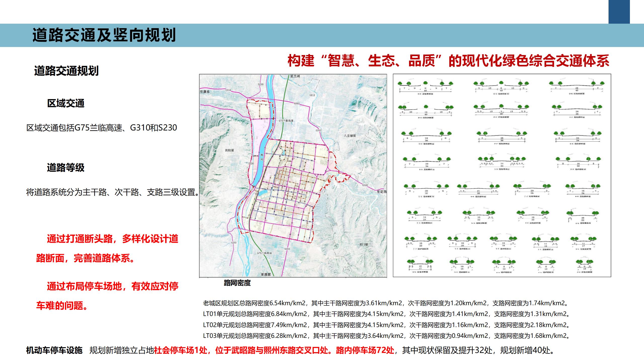Click the 八里铺镇 label on the map
The width and height of the screenshot is (644, 362).
coord(350,136)
